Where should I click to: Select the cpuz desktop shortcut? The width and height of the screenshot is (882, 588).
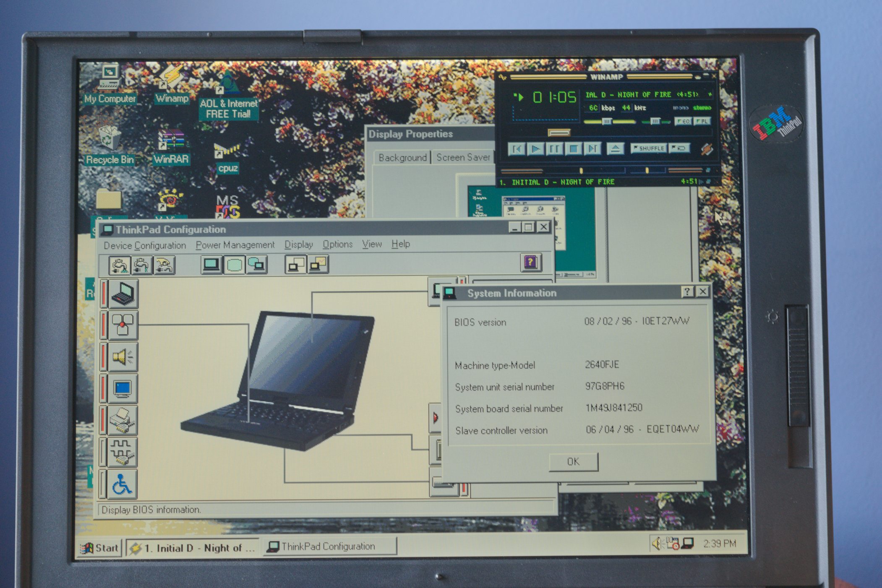[227, 158]
